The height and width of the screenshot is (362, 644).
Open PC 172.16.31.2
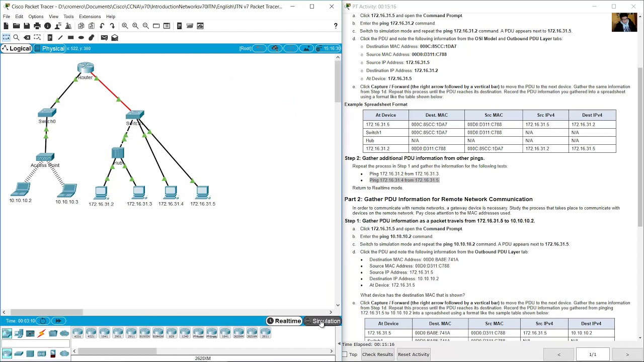101,193
